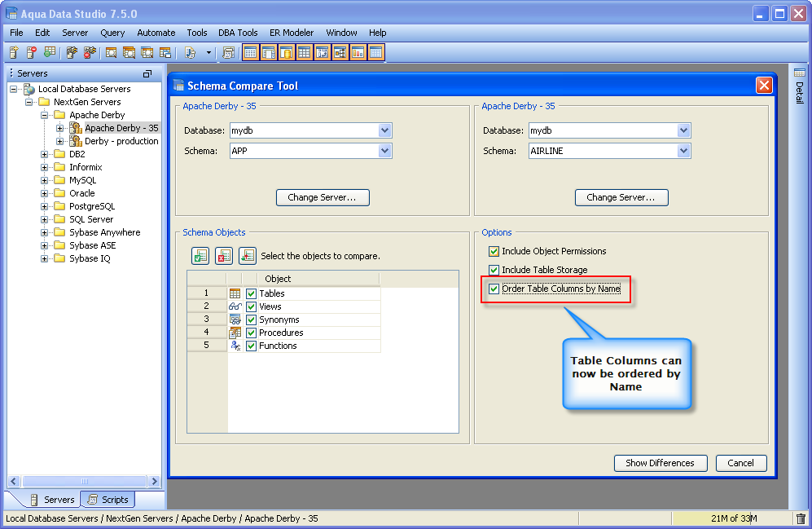Toggle Include Table Storage checkbox
812x529 pixels.
click(x=494, y=270)
